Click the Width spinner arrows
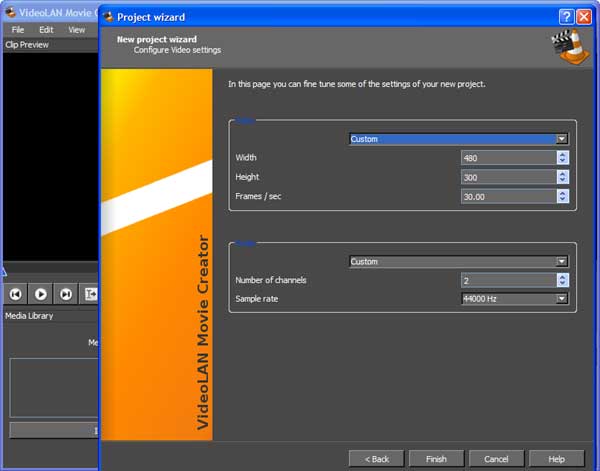The height and width of the screenshot is (471, 600). [562, 158]
